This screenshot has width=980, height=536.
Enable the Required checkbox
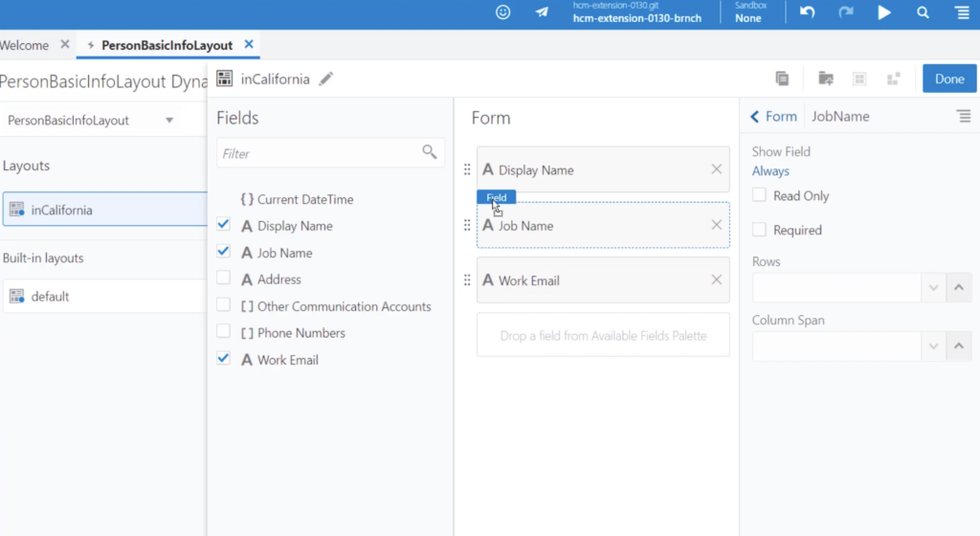click(759, 230)
